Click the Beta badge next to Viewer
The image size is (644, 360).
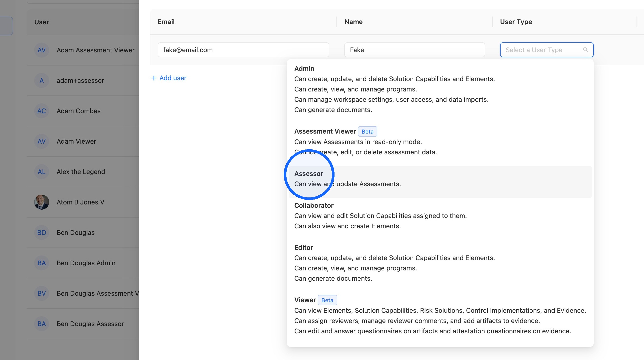tap(327, 300)
